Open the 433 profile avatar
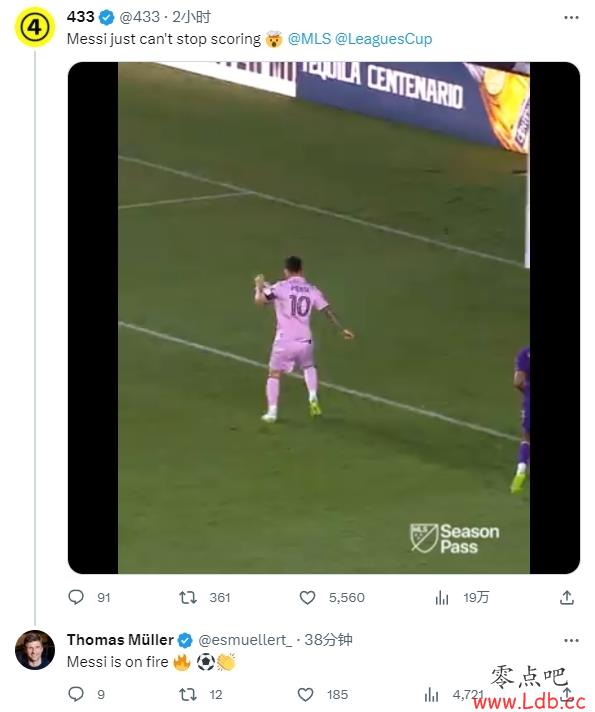595x712 pixels. (35, 27)
